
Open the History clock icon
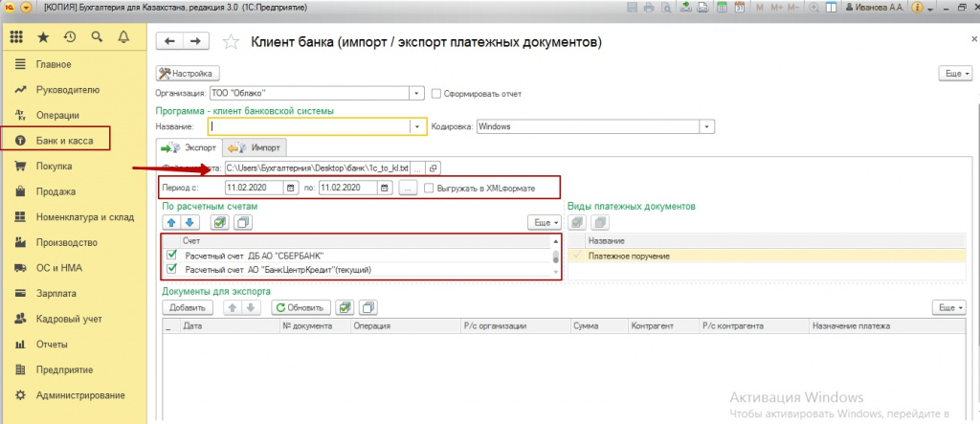point(70,37)
